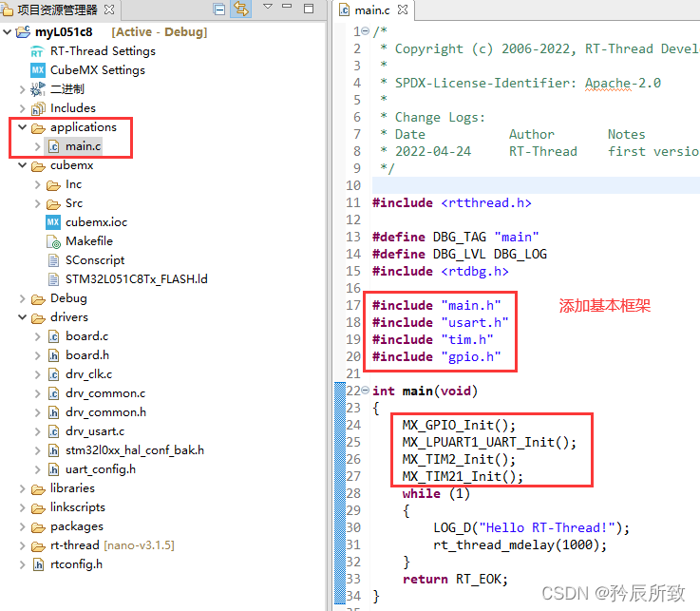Click the cubemx folder icon
700x611 pixels.
[x=38, y=166]
